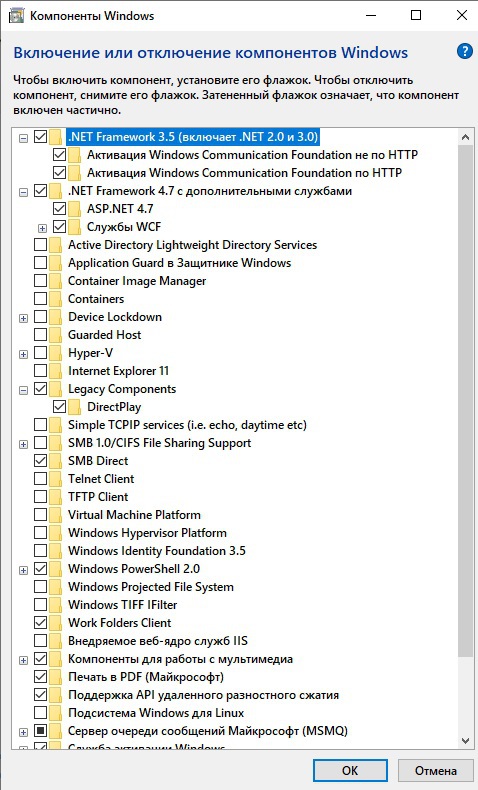The width and height of the screenshot is (478, 790).
Task: Click the folder icon beside Work Folders Client
Action: (55, 623)
